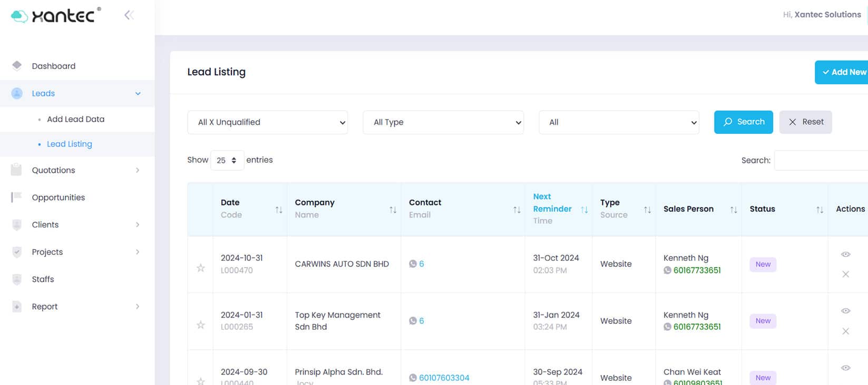Click WhatsApp icon in CARWINS contact cell
Screen dimensions: 868x385
click(413, 264)
